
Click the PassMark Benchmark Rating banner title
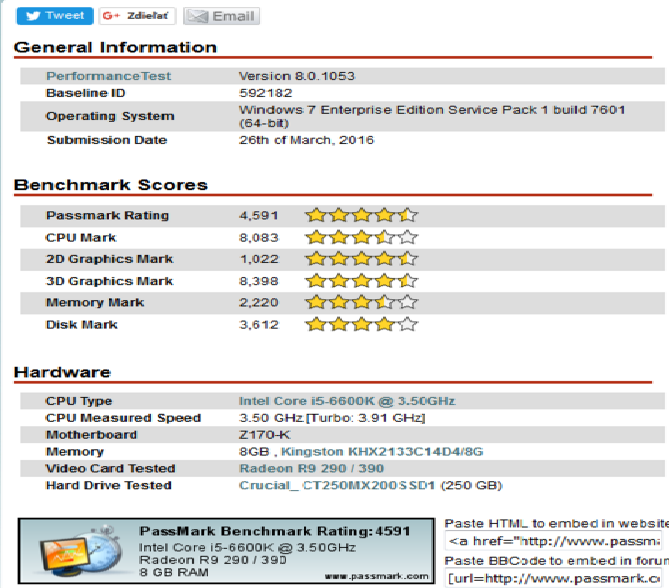click(x=276, y=532)
